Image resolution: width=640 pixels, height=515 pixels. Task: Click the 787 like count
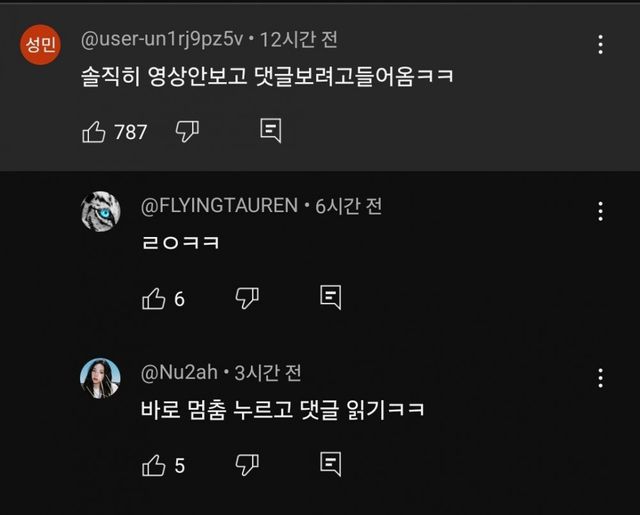(x=131, y=132)
